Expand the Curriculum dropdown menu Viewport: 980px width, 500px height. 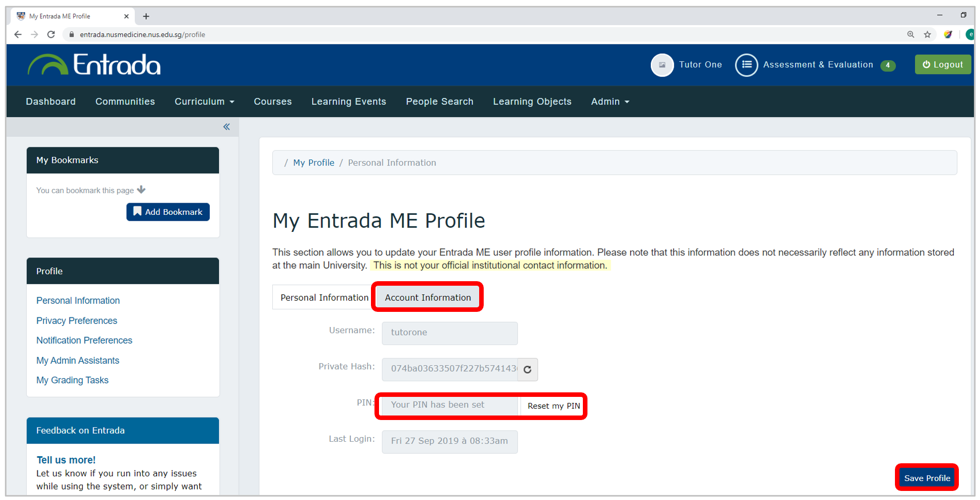coord(204,102)
